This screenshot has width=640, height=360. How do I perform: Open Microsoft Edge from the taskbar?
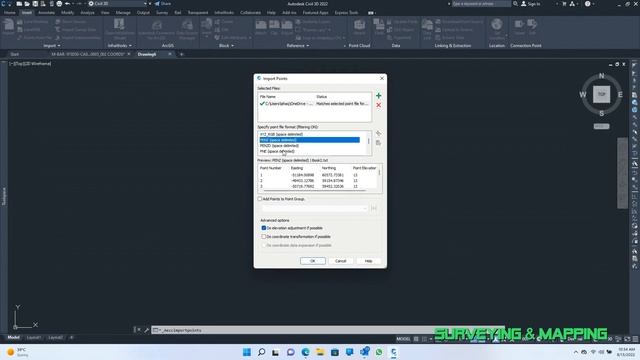pyautogui.click(x=305, y=352)
